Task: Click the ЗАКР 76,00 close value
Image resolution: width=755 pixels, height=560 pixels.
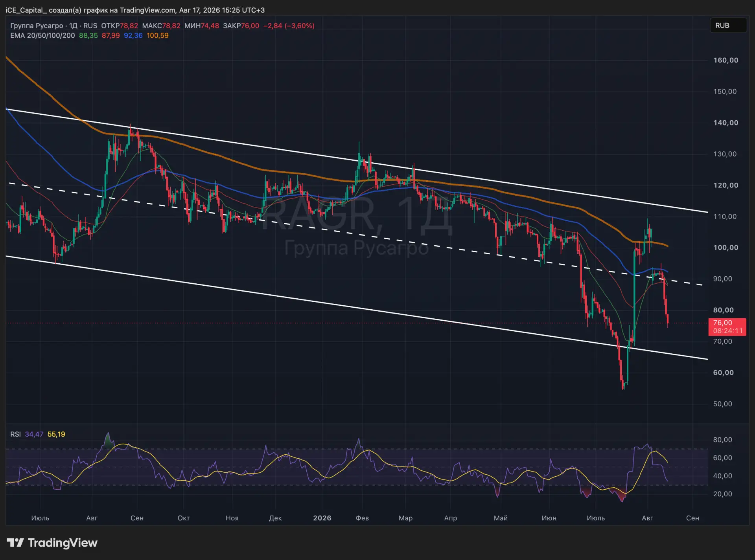Action: point(241,26)
